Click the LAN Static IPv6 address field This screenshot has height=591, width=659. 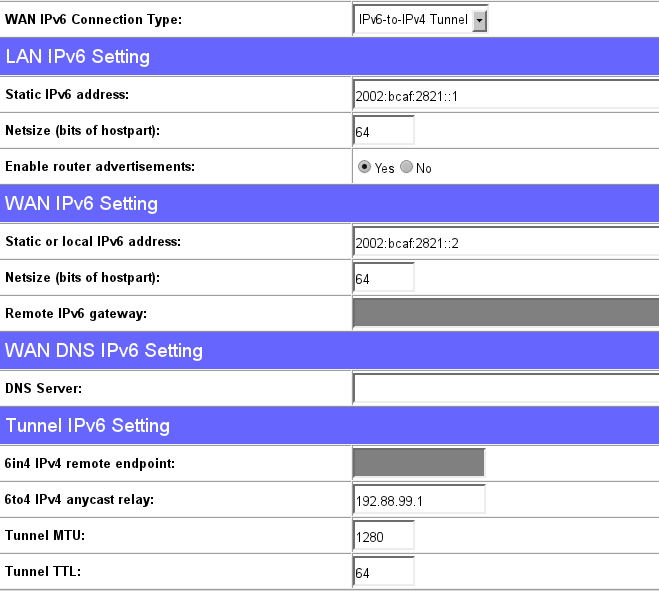tap(505, 95)
